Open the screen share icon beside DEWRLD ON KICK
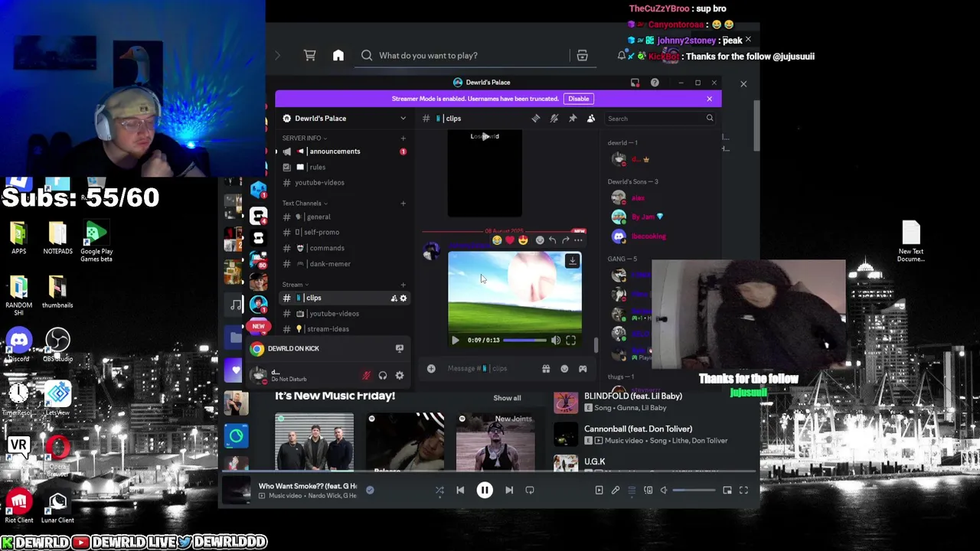980x551 pixels. point(399,349)
